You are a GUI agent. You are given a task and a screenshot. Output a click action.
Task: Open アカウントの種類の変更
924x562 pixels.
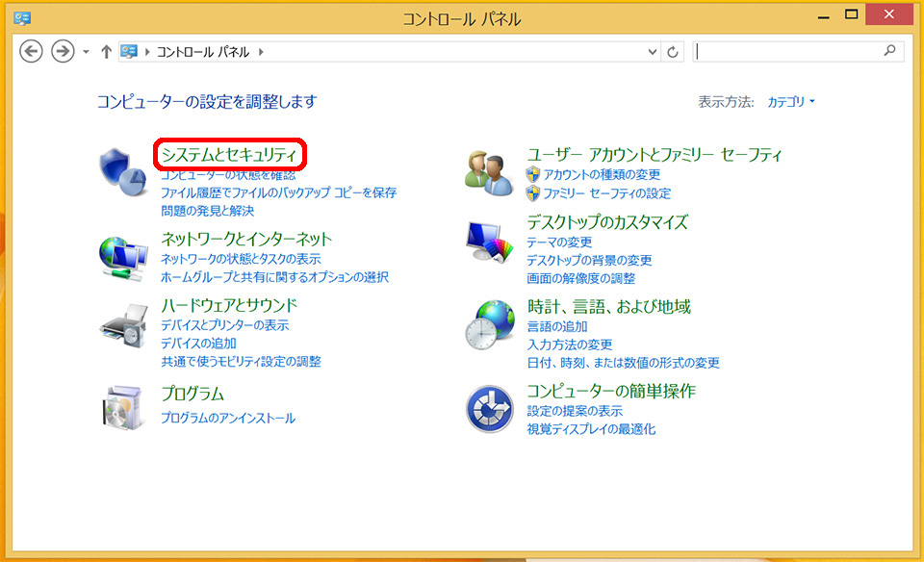(602, 174)
